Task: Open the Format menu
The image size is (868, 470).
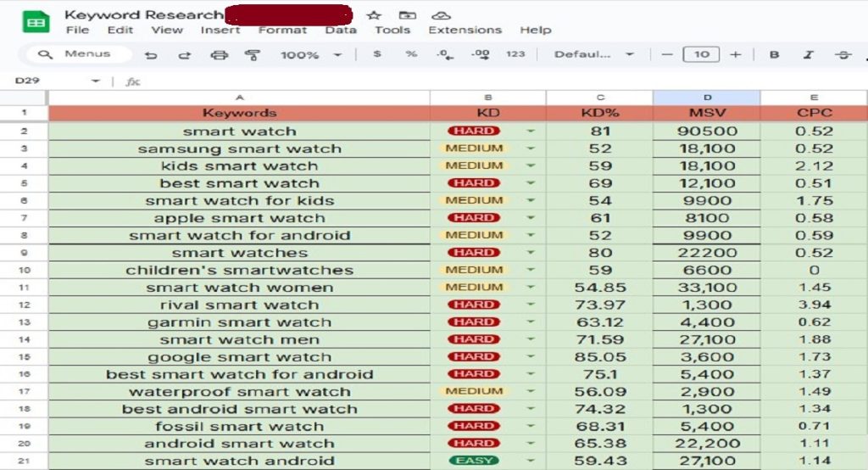Action: coord(282,30)
